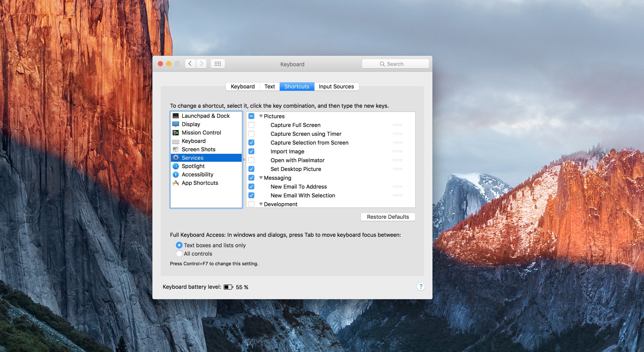The height and width of the screenshot is (352, 644).
Task: Select the Accessibility category icon
Action: [x=176, y=174]
